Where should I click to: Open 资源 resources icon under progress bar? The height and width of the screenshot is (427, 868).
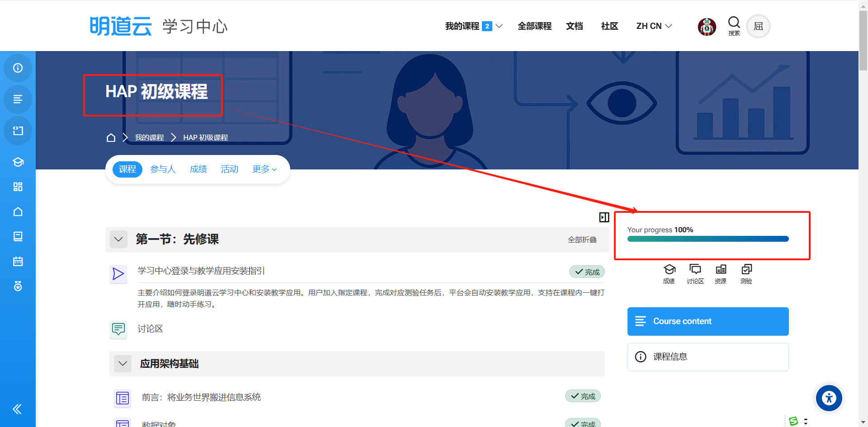pos(721,274)
